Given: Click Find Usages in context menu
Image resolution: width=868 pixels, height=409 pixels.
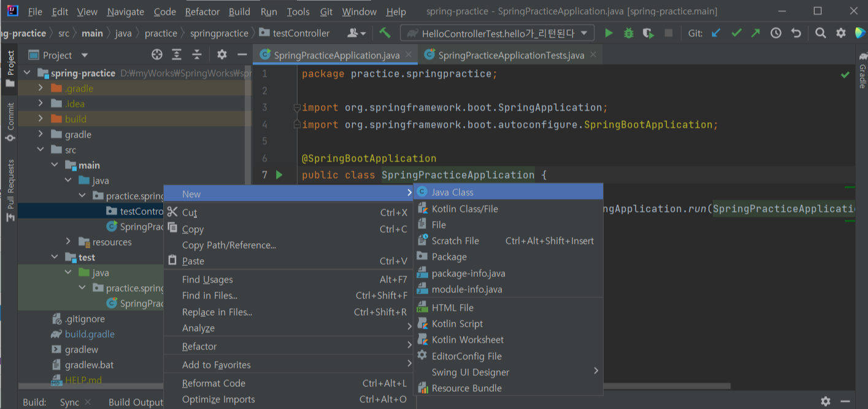Looking at the screenshot, I should (x=288, y=279).
